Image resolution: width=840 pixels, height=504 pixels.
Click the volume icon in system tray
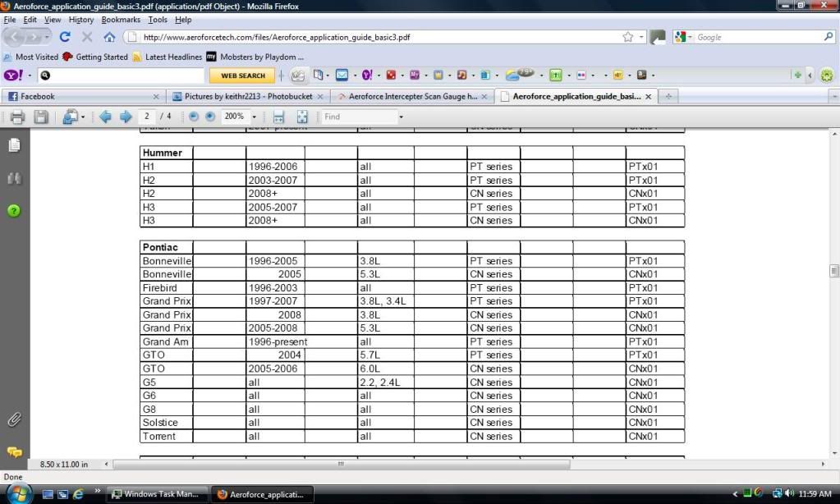pyautogui.click(x=789, y=494)
